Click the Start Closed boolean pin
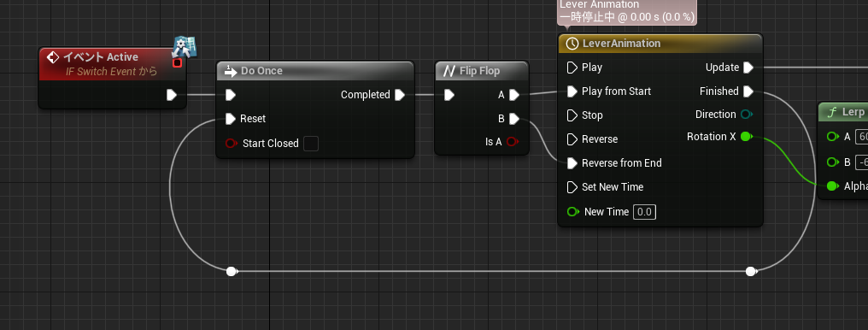This screenshot has width=868, height=330. pos(232,144)
